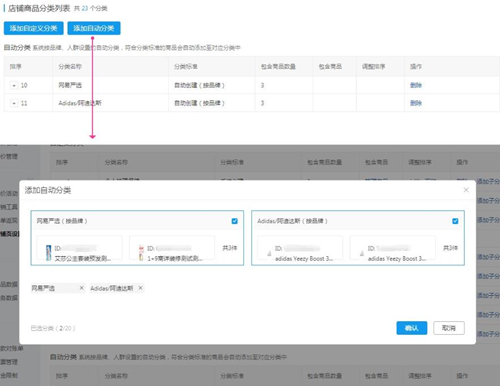
Task: Click the 添加自定义分类 button
Action: (x=33, y=28)
